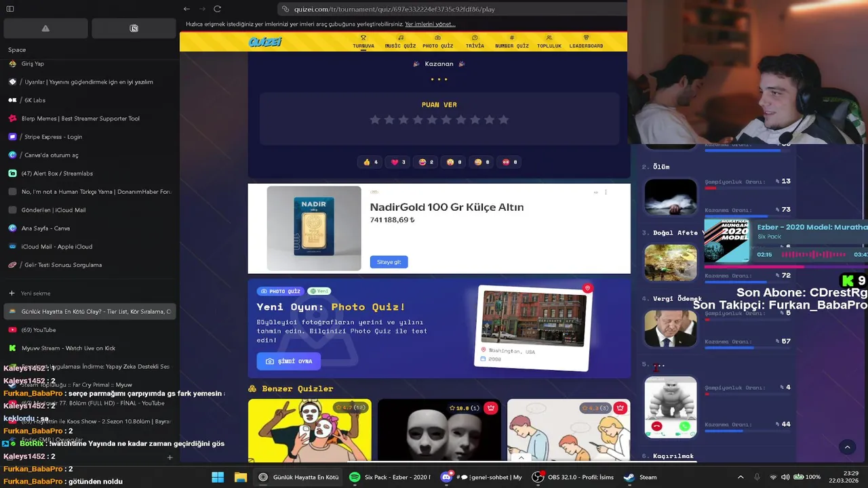Open File Explorer from the taskbar
The height and width of the screenshot is (488, 868).
point(241,477)
